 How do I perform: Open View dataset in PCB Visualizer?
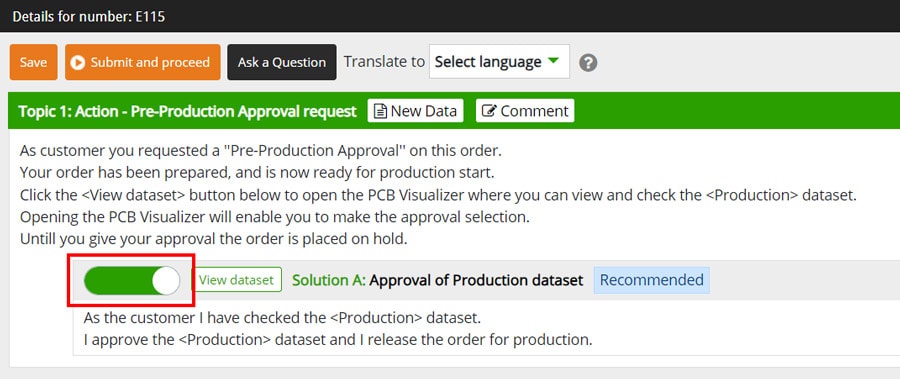pos(236,280)
